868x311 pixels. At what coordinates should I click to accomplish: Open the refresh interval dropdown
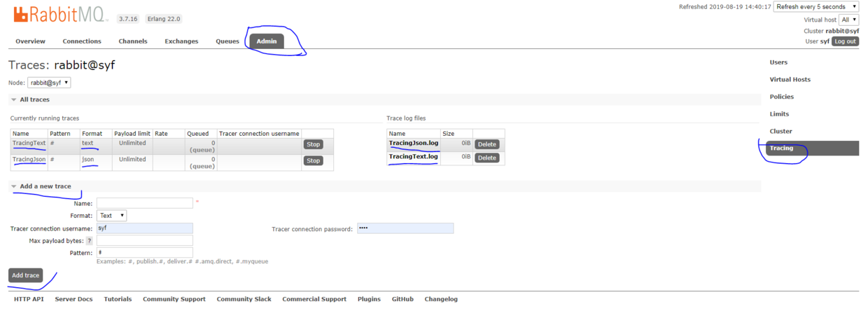(x=816, y=7)
